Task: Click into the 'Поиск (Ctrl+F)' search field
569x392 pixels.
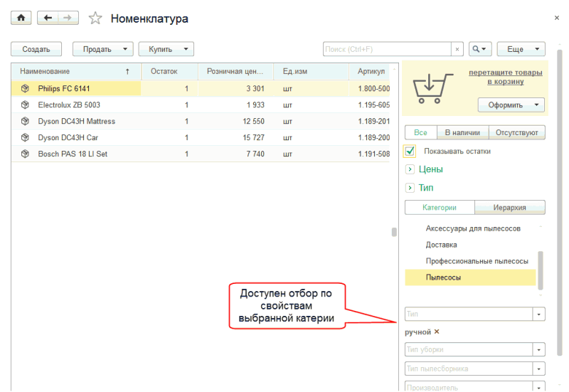Action: [387, 49]
